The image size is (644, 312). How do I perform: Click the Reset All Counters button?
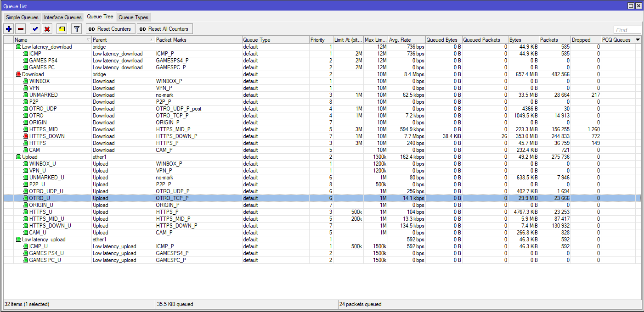(164, 29)
